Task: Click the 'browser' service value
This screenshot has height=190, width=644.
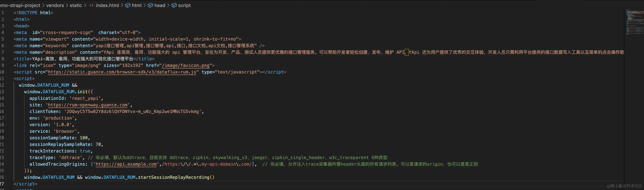Action: pos(65,131)
